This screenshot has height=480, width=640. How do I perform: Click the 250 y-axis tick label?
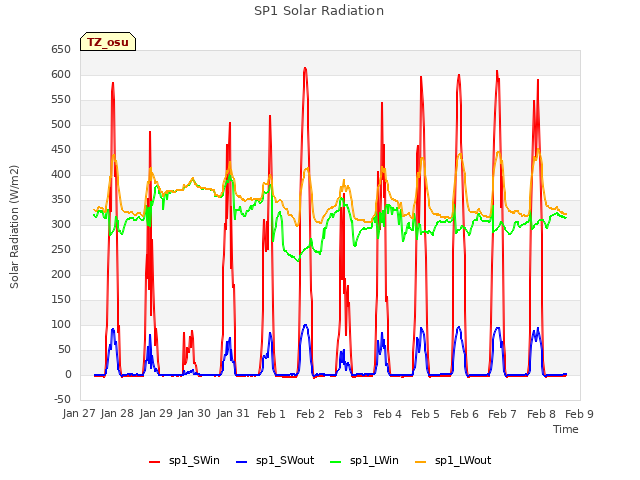[x=61, y=249]
